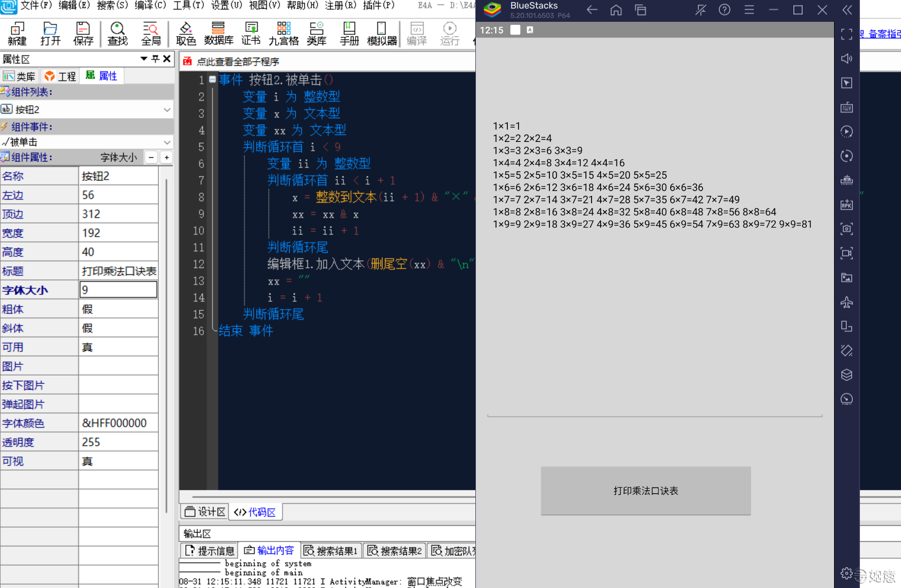The width and height of the screenshot is (901, 588).
Task: Click BlueStacks home icon
Action: (x=616, y=10)
